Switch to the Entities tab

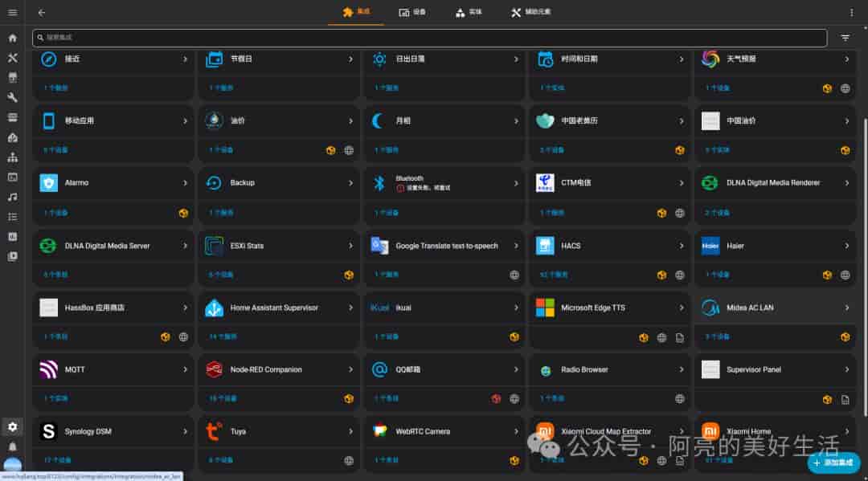pos(469,12)
